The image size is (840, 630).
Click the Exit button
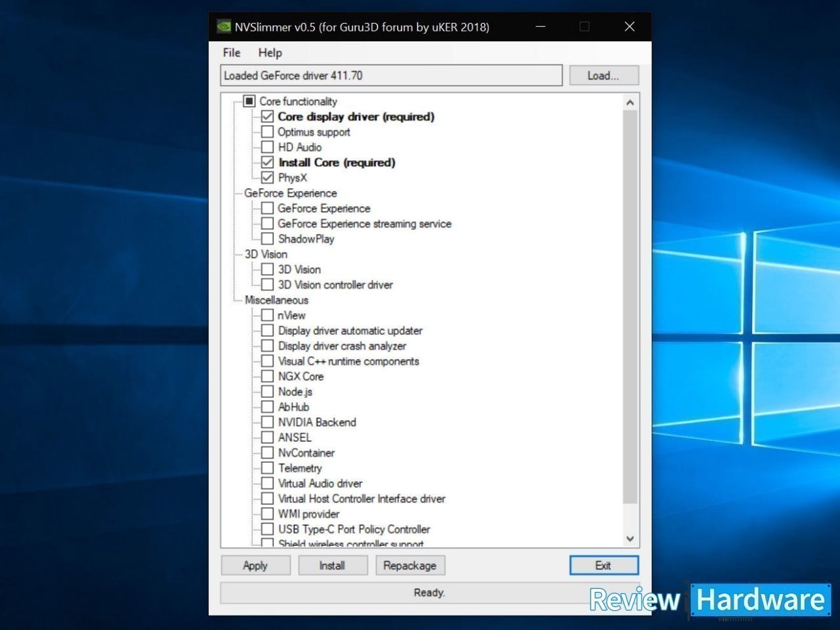(x=603, y=566)
